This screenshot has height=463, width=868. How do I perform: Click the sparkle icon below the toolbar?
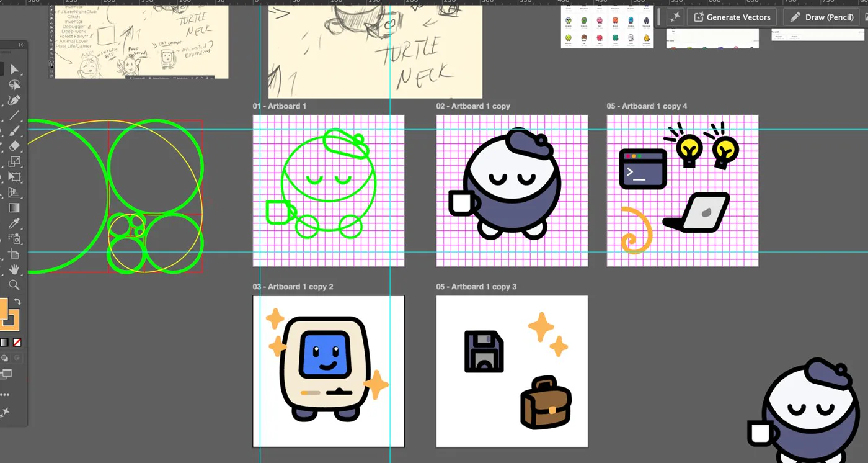point(6,411)
